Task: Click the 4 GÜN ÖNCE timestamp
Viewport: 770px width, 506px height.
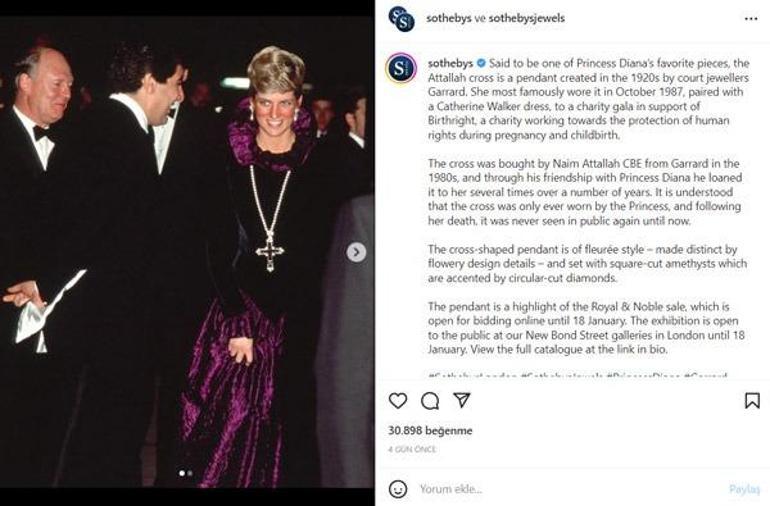Action: 410,449
